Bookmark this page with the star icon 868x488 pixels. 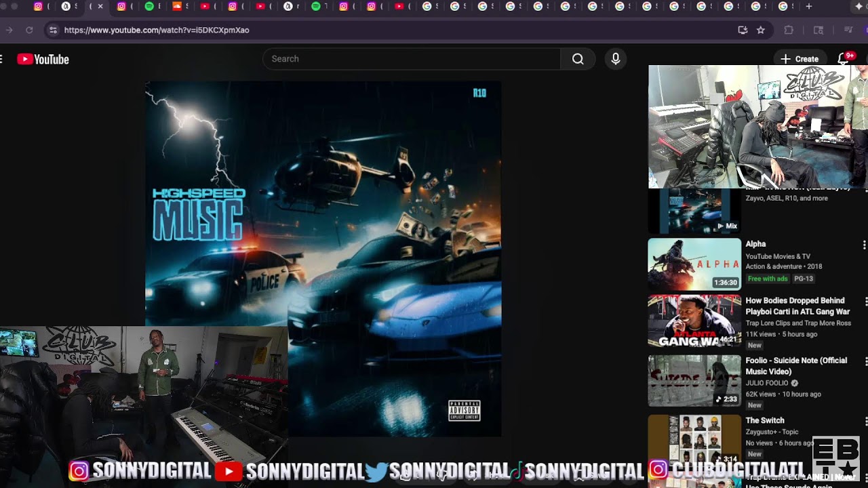pyautogui.click(x=761, y=30)
